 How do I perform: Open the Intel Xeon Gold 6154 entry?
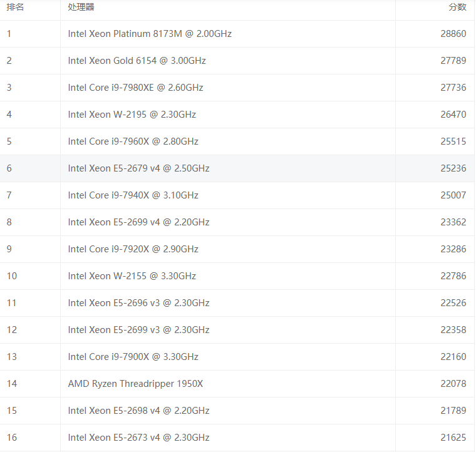click(x=137, y=61)
